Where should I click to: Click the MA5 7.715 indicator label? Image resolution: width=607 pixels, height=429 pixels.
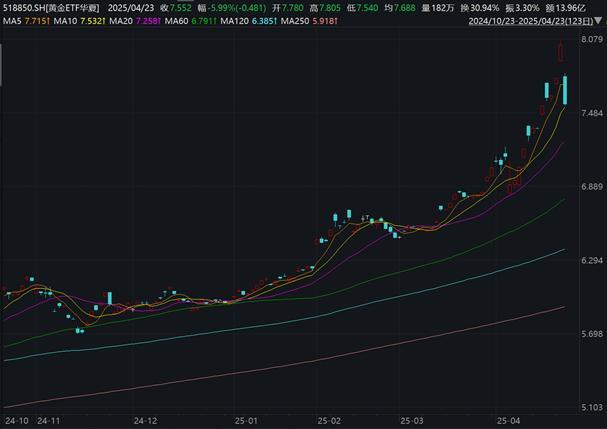coord(26,21)
